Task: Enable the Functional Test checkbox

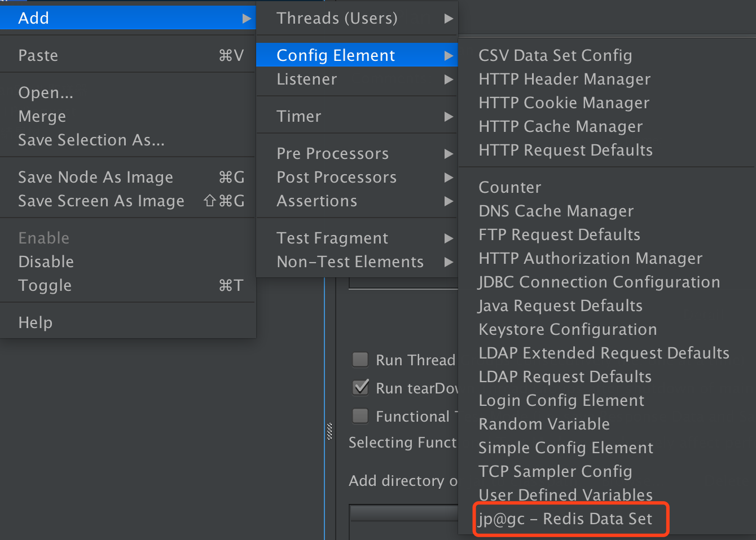Action: [x=360, y=416]
